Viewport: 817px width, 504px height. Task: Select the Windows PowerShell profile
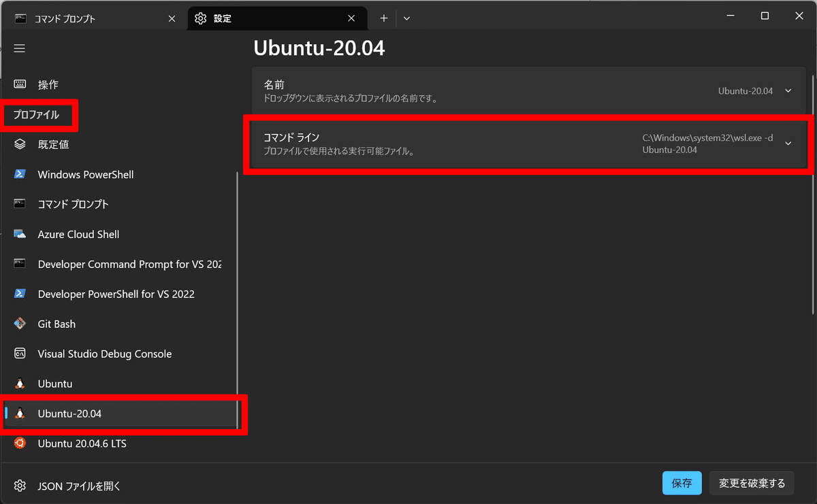click(x=119, y=174)
